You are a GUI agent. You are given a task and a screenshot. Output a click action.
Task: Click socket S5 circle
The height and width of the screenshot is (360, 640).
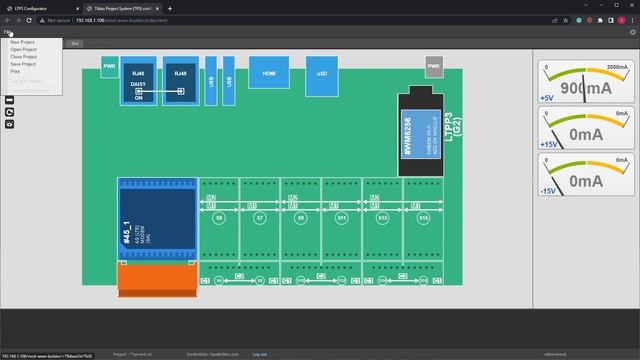[219, 218]
